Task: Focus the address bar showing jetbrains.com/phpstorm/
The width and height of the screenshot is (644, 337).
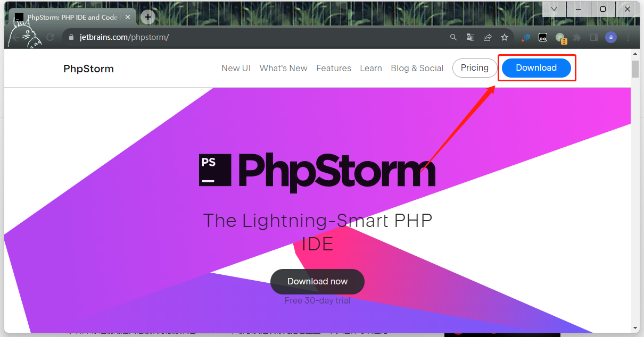Action: [287, 37]
